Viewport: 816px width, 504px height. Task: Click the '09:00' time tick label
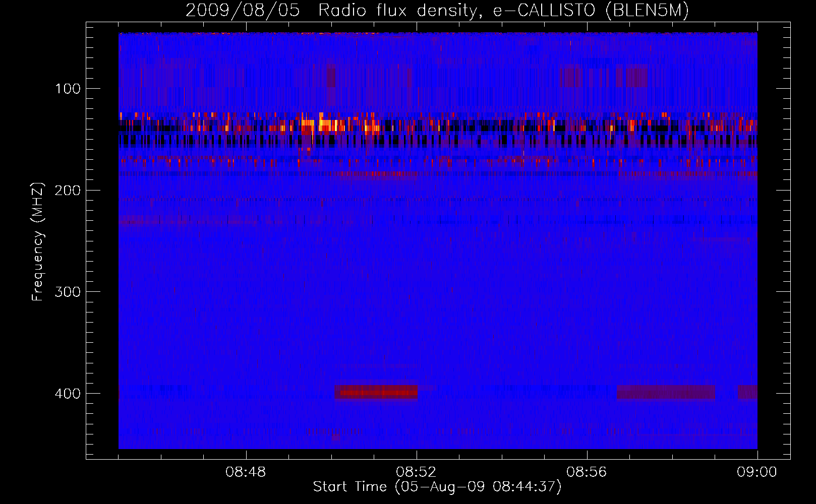coord(757,472)
